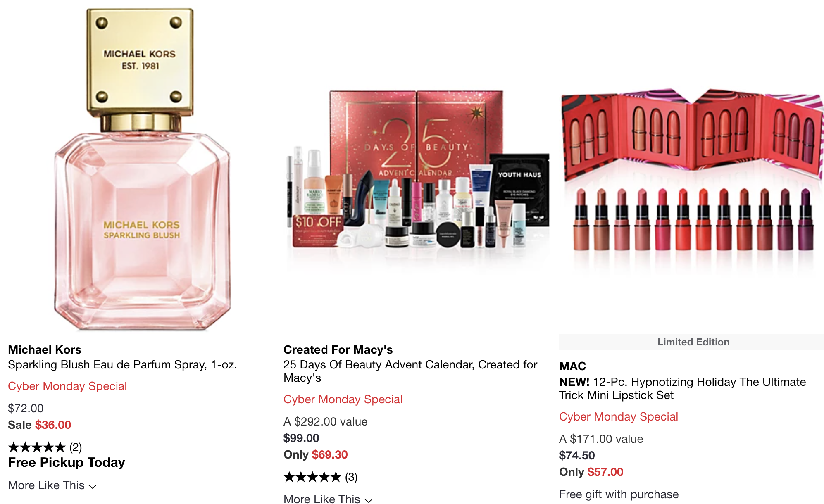Image resolution: width=824 pixels, height=504 pixels.
Task: Click the (3) review count on advent calendar
Action: click(351, 477)
